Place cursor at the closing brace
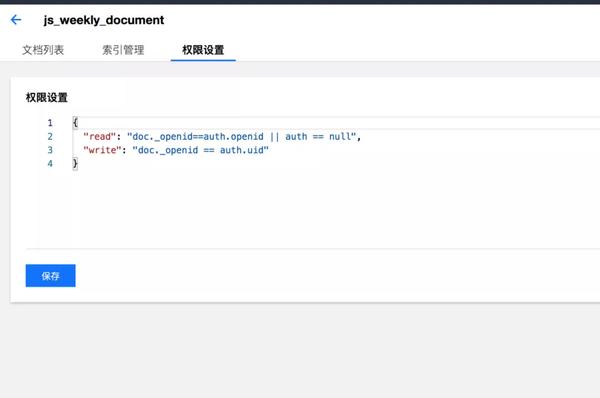This screenshot has height=398, width=600. [x=75, y=164]
